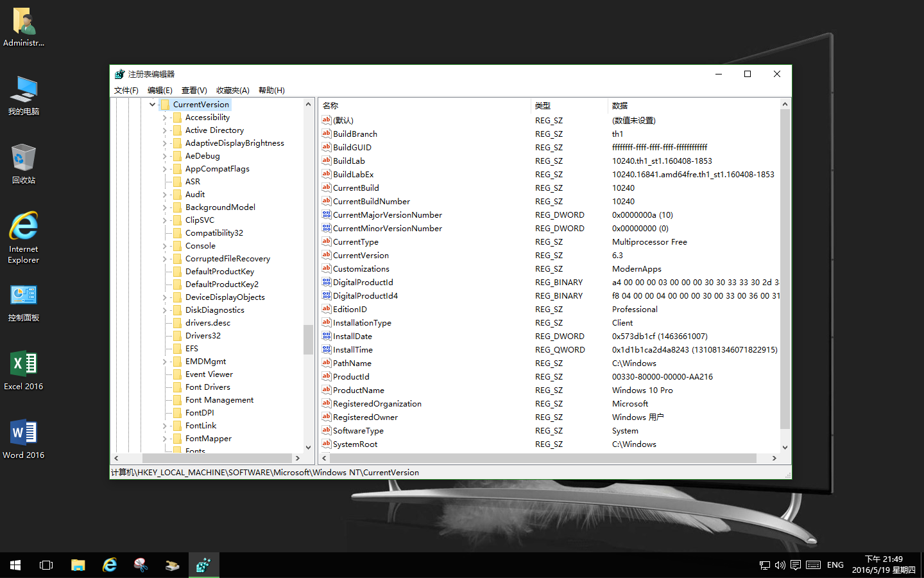Click the ProductName string value icon

pos(326,390)
